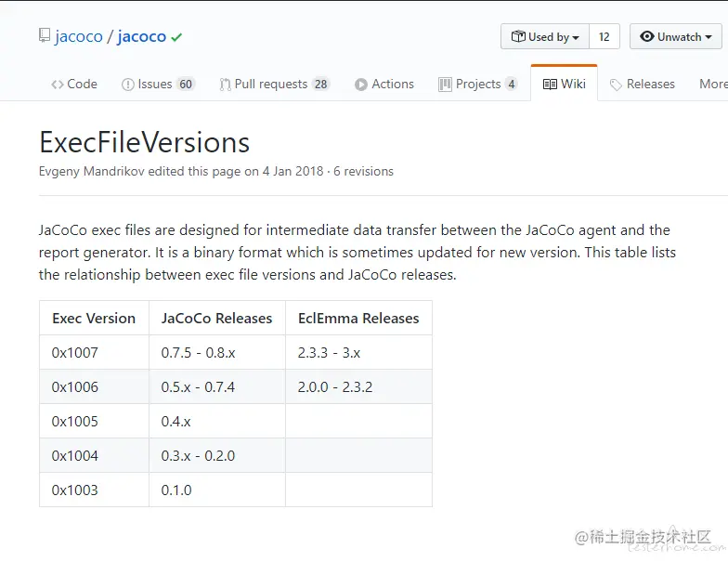
Task: Click the eye icon on Unwatch
Action: tap(646, 36)
